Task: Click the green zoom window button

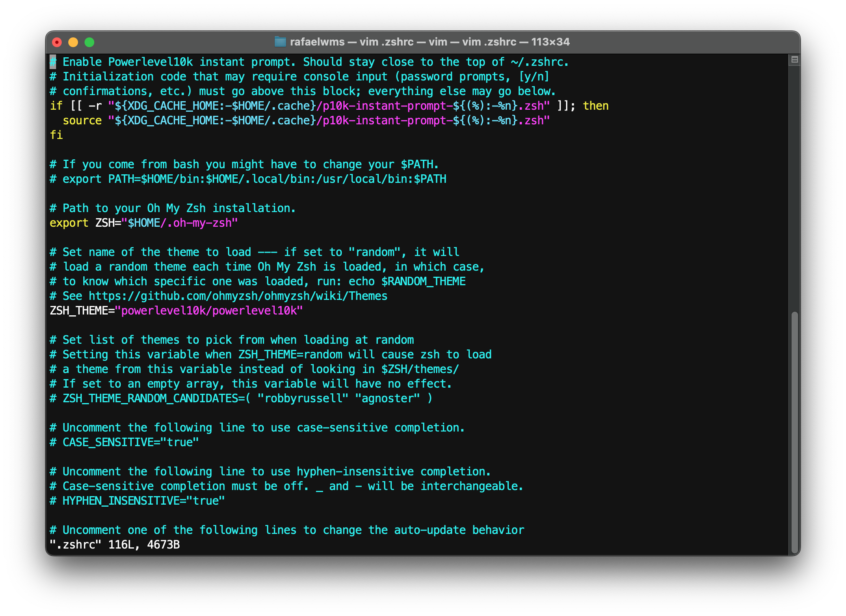Action: [89, 42]
